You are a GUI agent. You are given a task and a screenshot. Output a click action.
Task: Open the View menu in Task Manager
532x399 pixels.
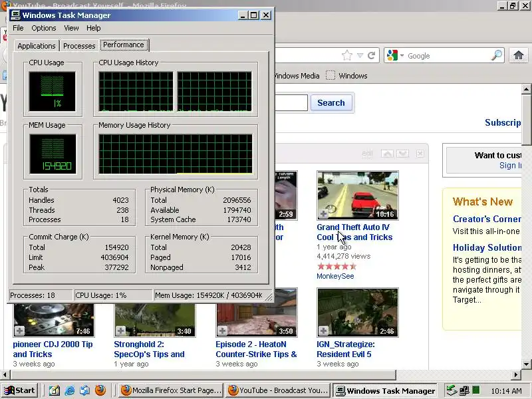point(71,28)
